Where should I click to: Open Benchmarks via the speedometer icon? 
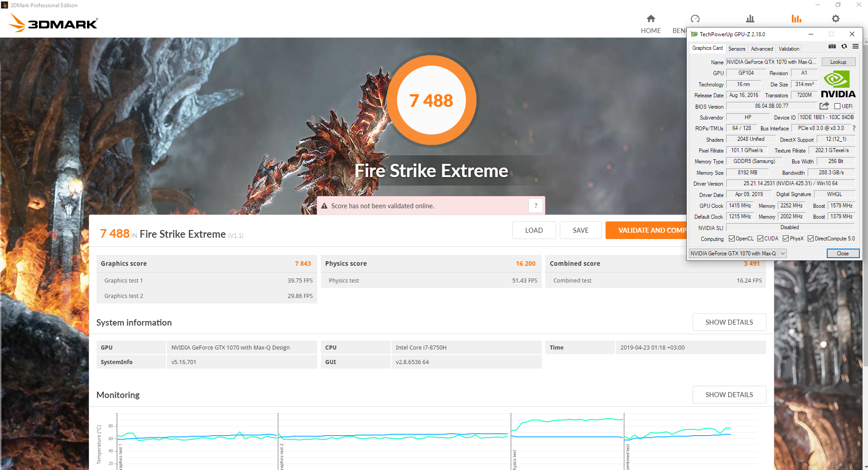pyautogui.click(x=695, y=19)
